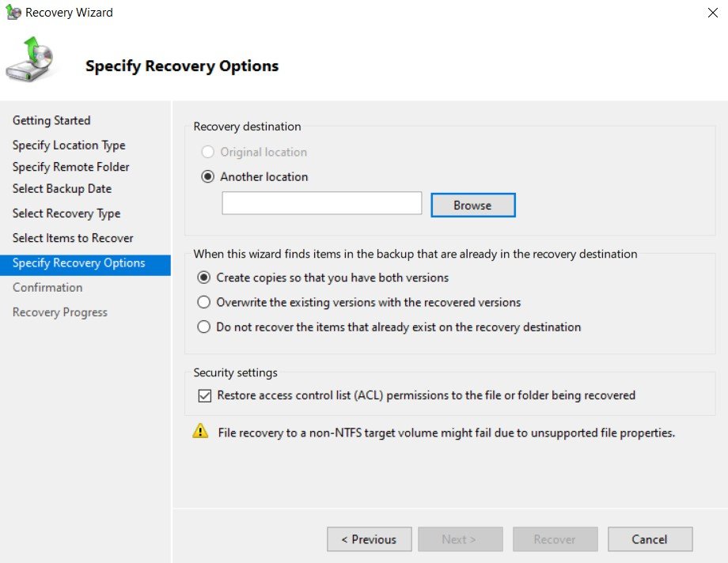728x563 pixels.
Task: Toggle Restore ACL permissions checkbox
Action: coord(205,395)
